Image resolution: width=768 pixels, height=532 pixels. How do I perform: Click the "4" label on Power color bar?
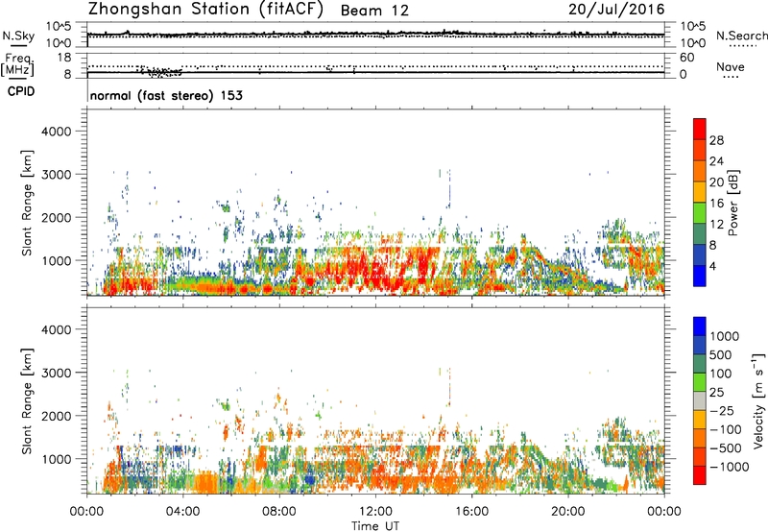pos(712,267)
